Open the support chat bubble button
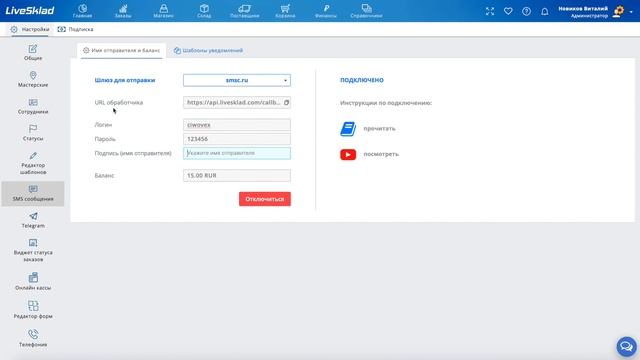 pos(627,347)
